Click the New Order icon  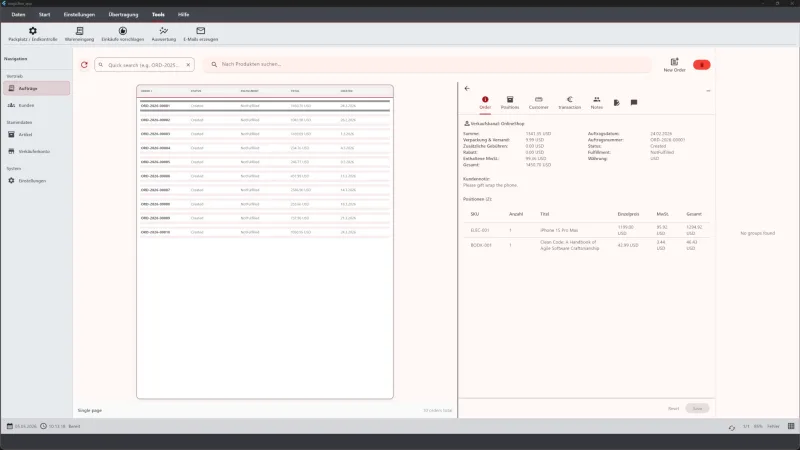(x=674, y=62)
